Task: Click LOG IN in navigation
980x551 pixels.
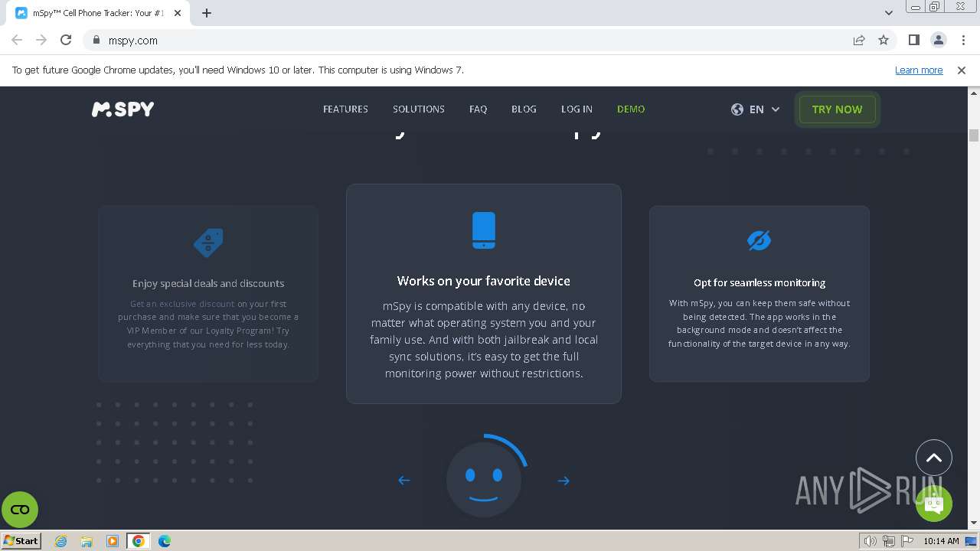Action: (577, 109)
